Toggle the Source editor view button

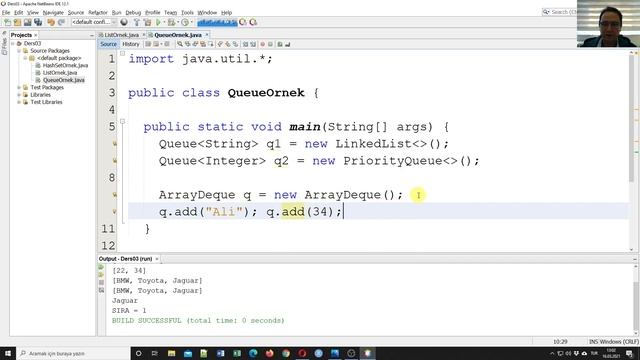click(x=108, y=44)
